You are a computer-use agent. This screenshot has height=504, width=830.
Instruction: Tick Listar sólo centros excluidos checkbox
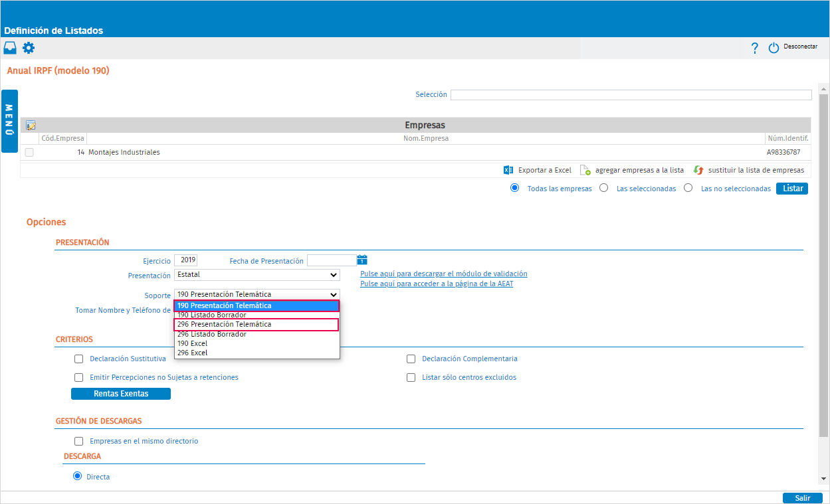click(x=411, y=377)
